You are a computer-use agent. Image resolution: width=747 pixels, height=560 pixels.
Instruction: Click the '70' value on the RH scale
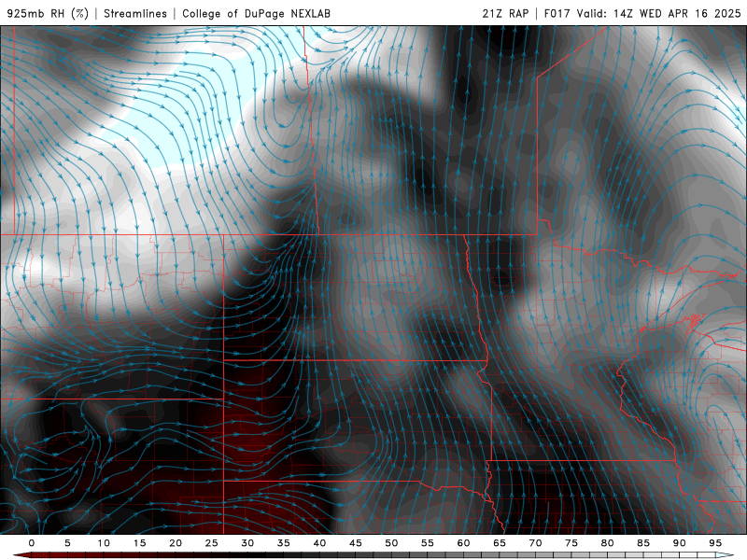coord(535,543)
